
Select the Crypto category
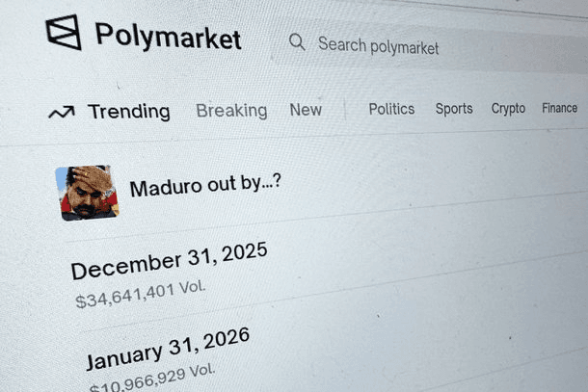[508, 109]
